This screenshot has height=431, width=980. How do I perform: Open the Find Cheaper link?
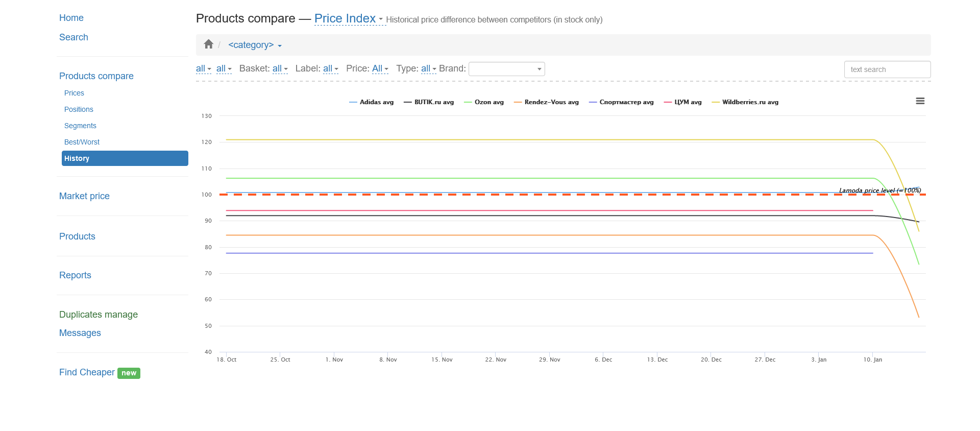[x=87, y=372]
